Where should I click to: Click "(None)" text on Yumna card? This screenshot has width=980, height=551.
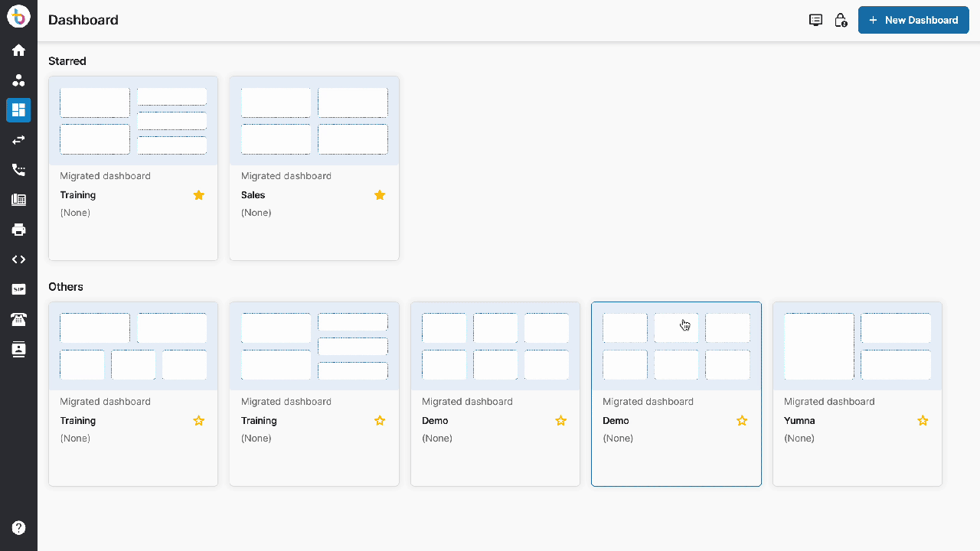point(799,439)
